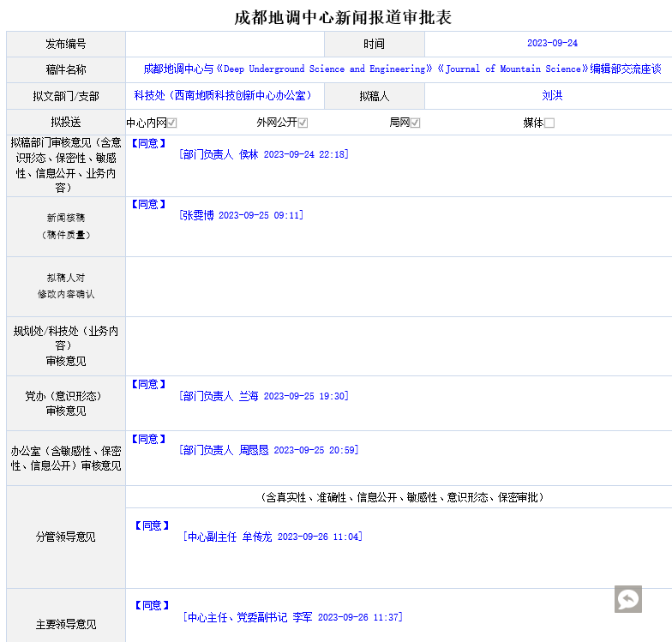The image size is (672, 642).
Task: Click 侯林's department head signature line
Action: (264, 155)
